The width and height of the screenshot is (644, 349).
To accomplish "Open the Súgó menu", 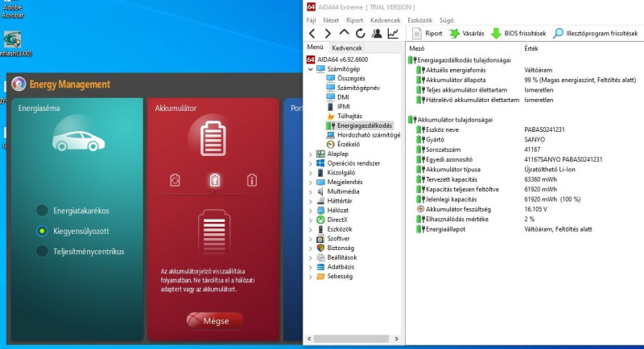I will tap(447, 20).
